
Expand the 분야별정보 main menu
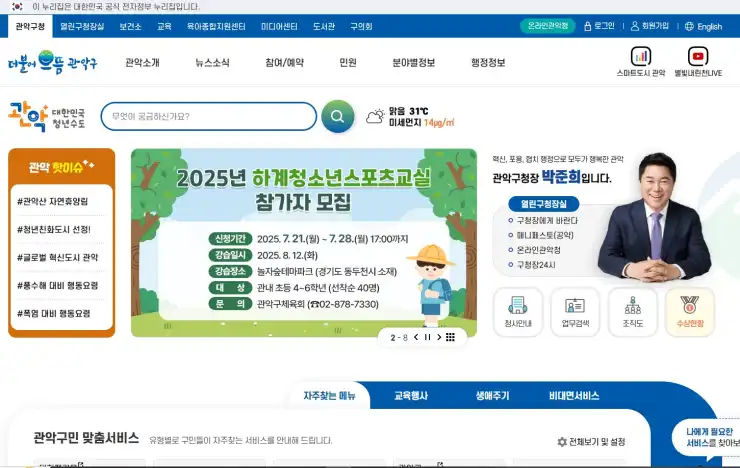[414, 62]
